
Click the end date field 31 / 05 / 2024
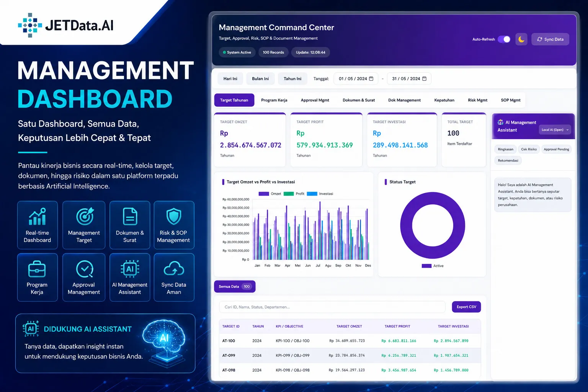tap(409, 78)
